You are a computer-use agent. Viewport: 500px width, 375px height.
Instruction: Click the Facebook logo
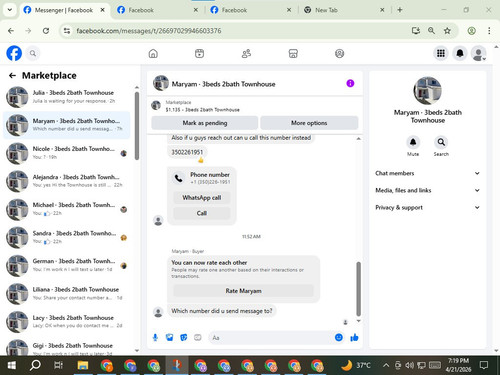tap(14, 53)
